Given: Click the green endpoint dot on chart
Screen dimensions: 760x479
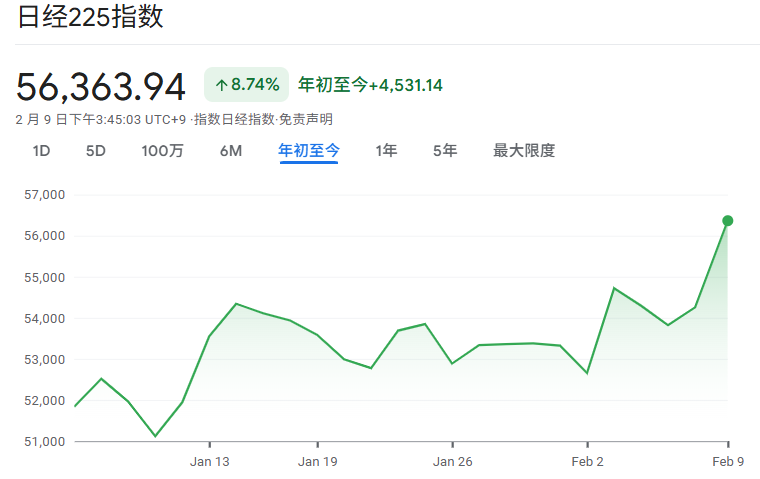Looking at the screenshot, I should pos(728,221).
